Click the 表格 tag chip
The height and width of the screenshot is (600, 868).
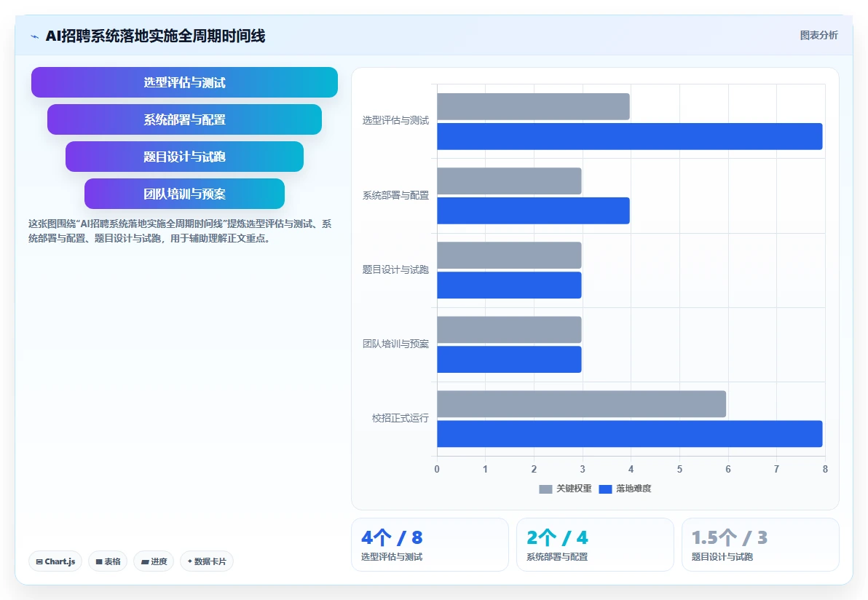click(108, 561)
